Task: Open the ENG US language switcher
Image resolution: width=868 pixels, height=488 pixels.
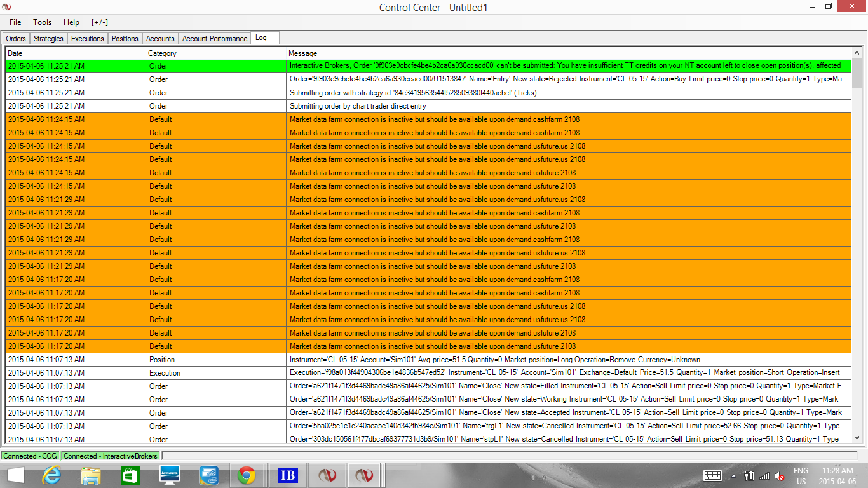Action: pyautogui.click(x=801, y=476)
